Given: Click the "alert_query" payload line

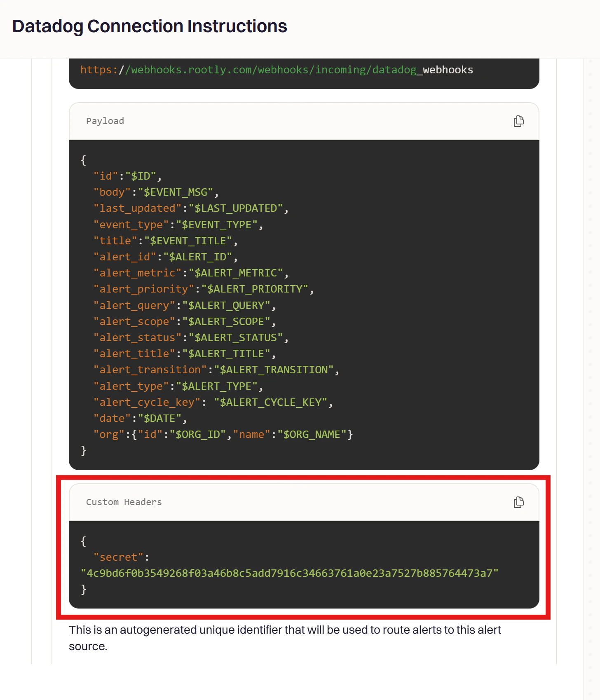Looking at the screenshot, I should 185,305.
